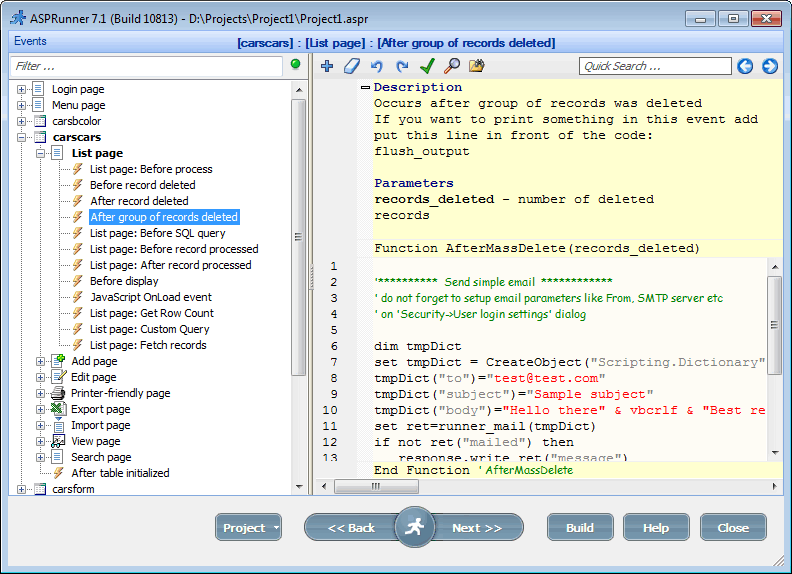The width and height of the screenshot is (792, 574).
Task: Click the folder edit icon in toolbar
Action: click(477, 66)
